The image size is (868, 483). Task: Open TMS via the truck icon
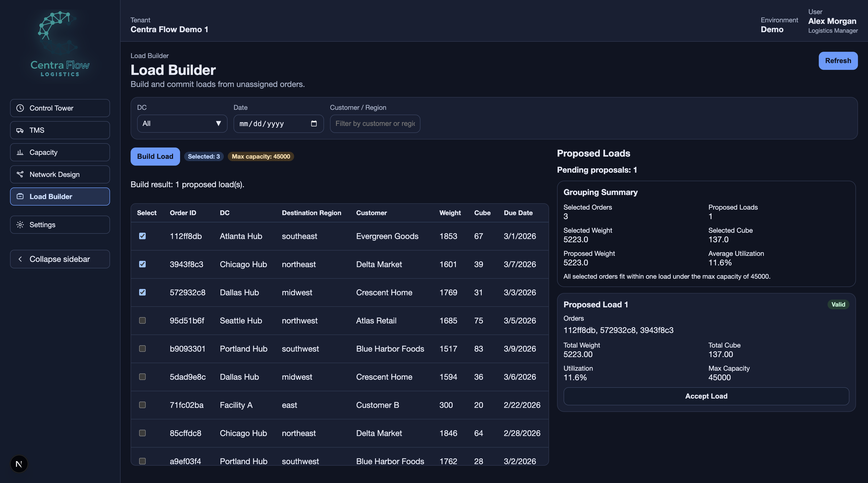click(x=20, y=130)
